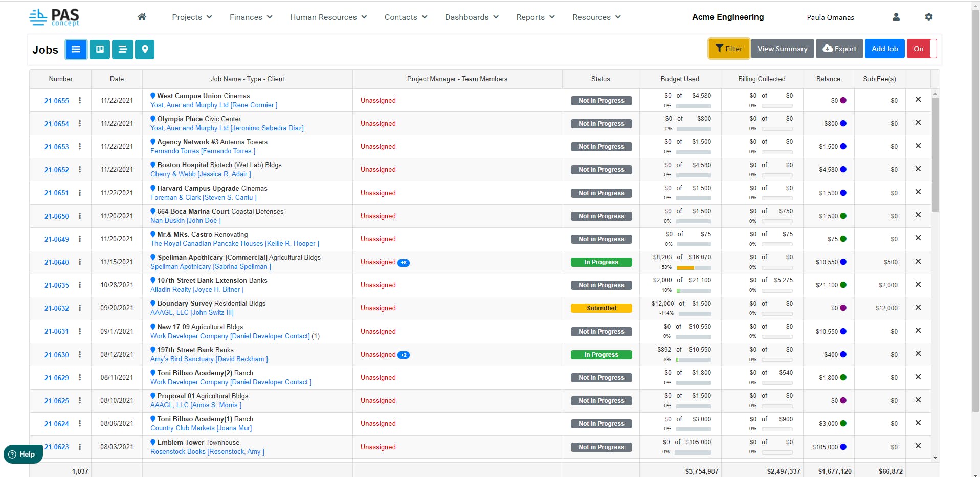
Task: Show the +2 team members badge
Action: 404,355
